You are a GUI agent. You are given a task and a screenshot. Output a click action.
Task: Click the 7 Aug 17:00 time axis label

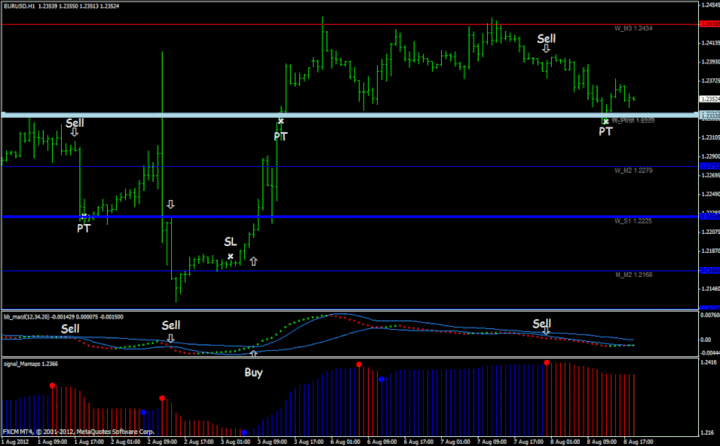(529, 442)
